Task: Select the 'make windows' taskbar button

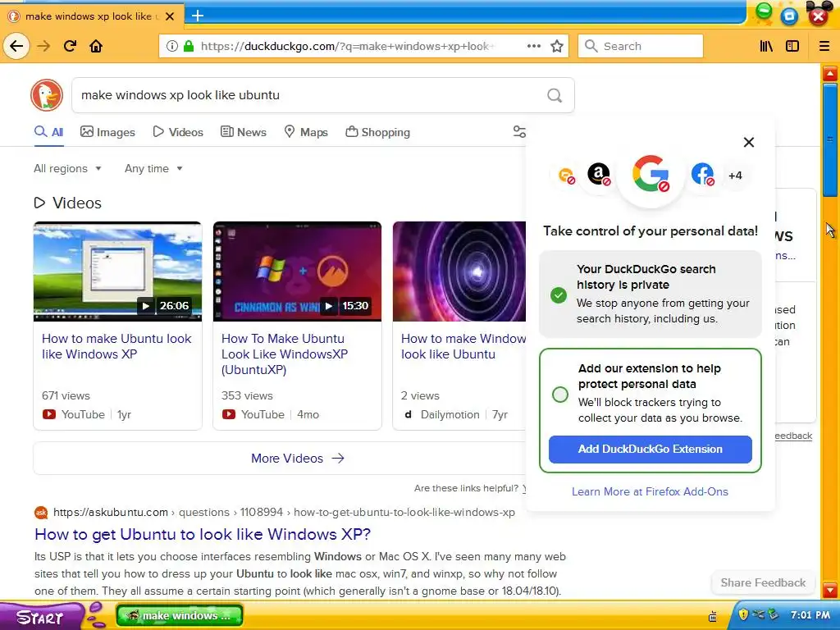Action: click(x=180, y=615)
